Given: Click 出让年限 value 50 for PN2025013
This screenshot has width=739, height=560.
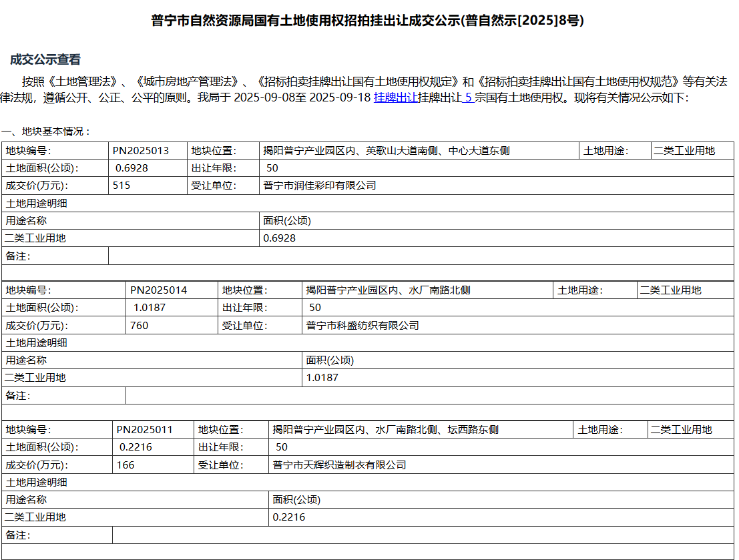Looking at the screenshot, I should click(x=272, y=168).
